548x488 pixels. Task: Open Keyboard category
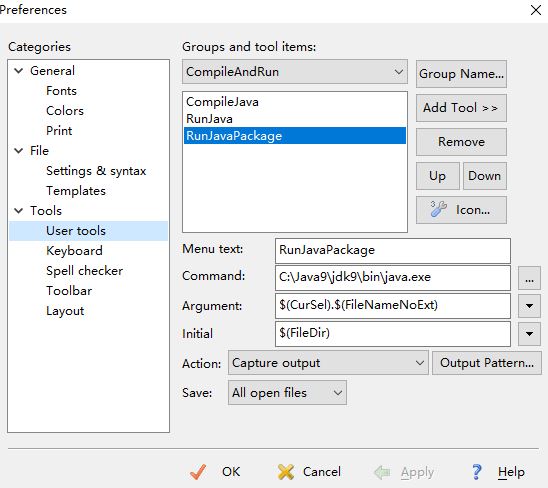[x=74, y=251]
